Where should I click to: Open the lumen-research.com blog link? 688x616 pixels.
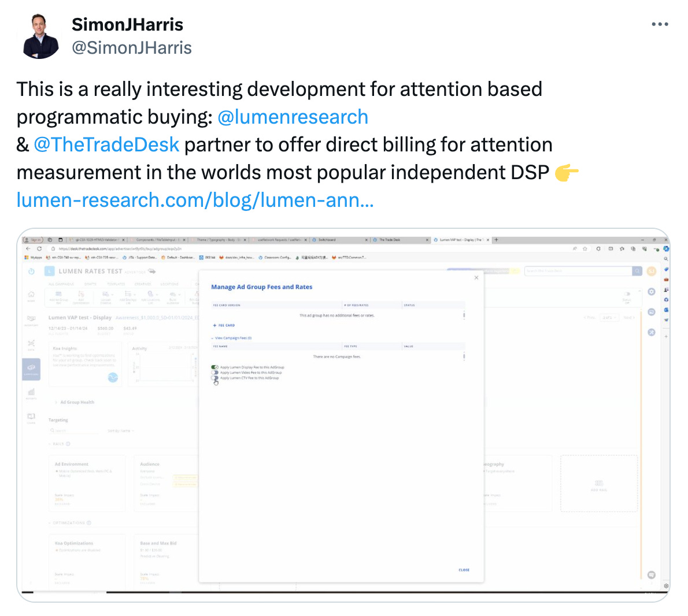(x=195, y=200)
